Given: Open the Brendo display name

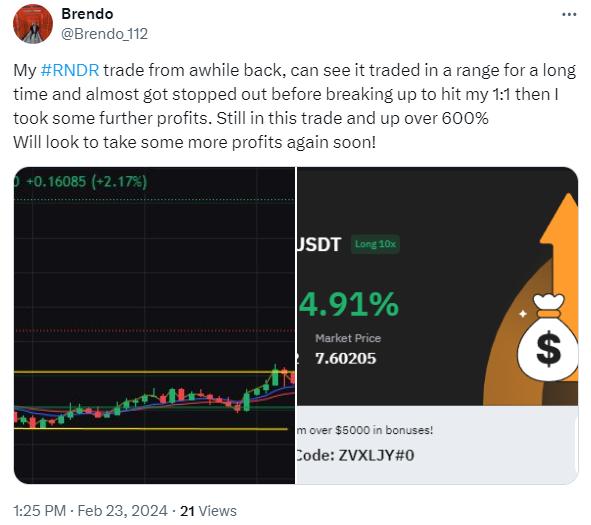Looking at the screenshot, I should click(87, 14).
